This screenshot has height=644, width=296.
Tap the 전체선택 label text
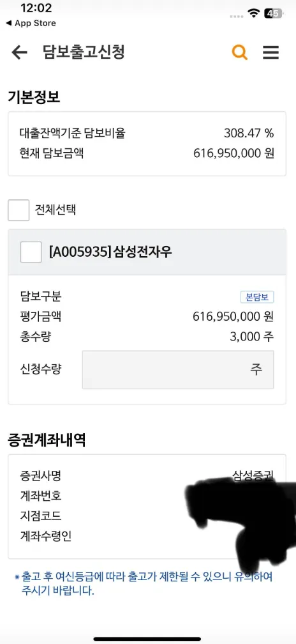click(x=56, y=210)
